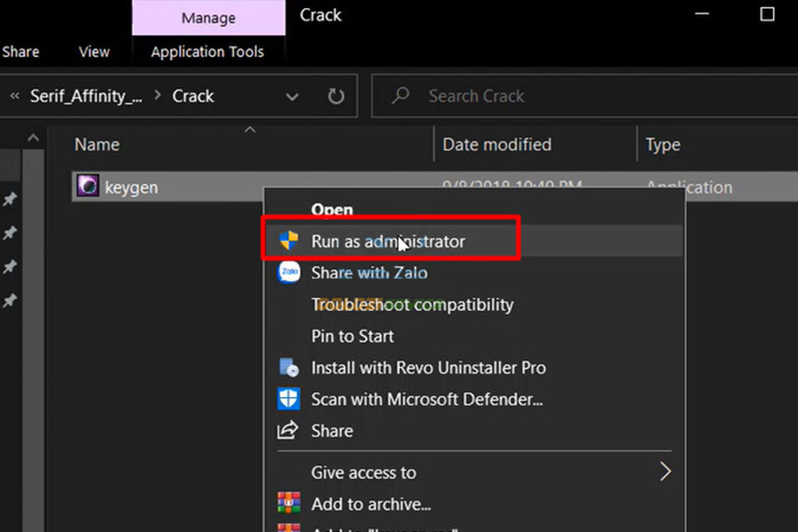Open the Manage ribbon tab
Image resolution: width=798 pixels, height=532 pixels.
(208, 18)
